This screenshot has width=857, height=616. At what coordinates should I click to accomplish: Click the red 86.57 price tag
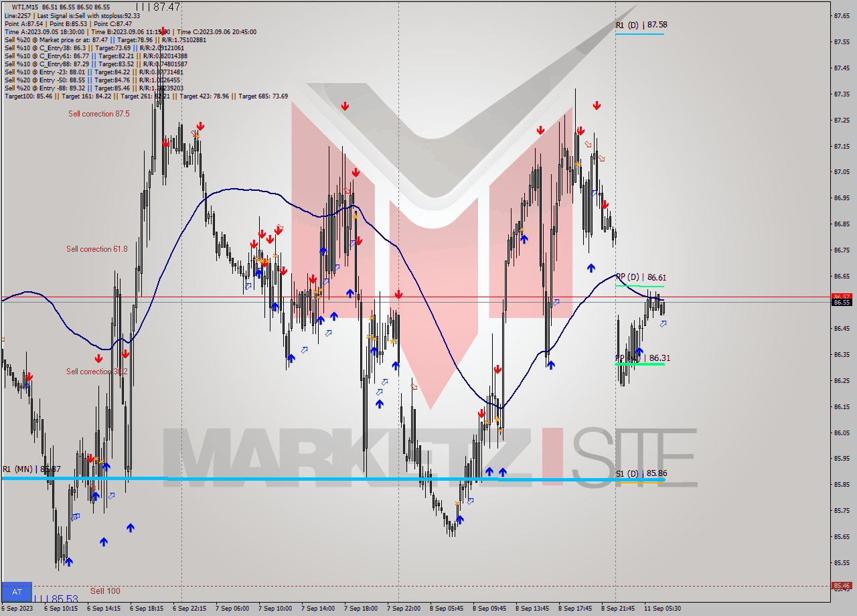842,296
